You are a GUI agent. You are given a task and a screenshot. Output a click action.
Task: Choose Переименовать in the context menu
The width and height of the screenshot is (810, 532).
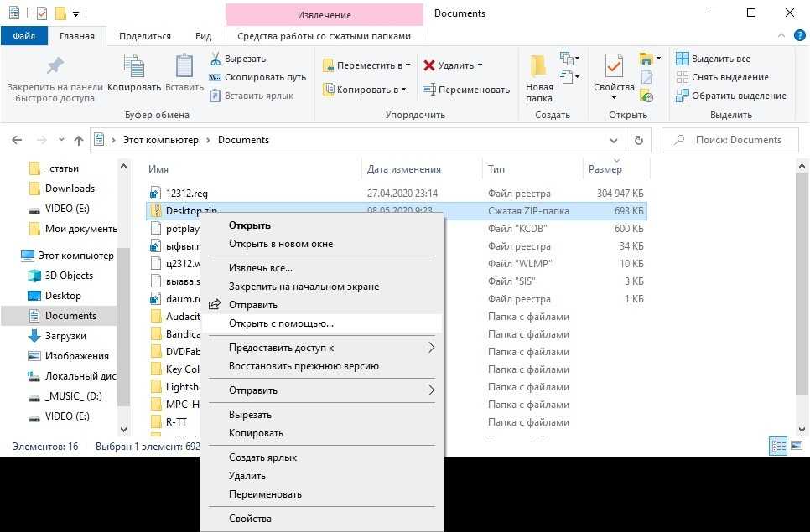coord(321,494)
